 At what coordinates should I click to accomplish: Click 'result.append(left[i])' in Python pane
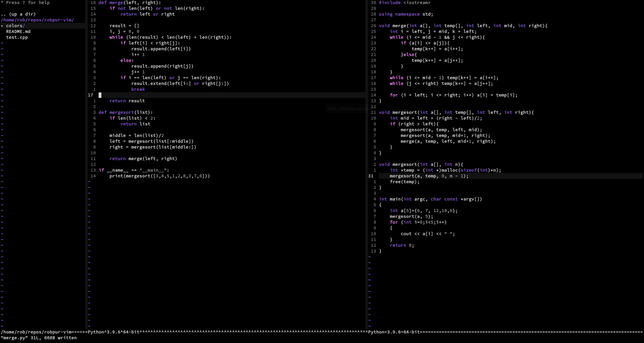(161, 49)
